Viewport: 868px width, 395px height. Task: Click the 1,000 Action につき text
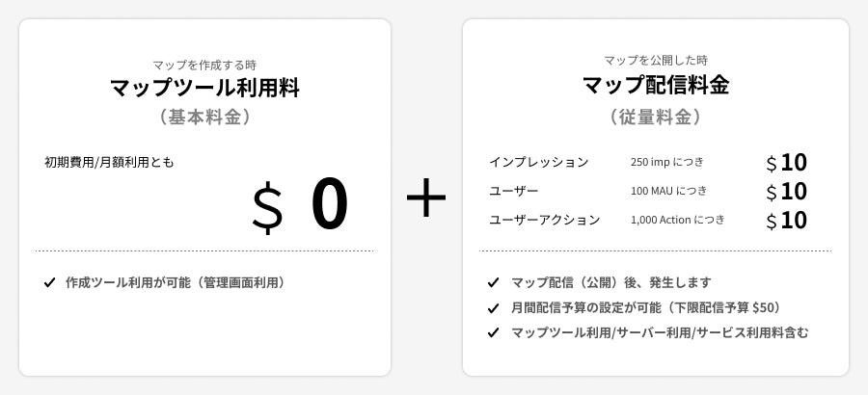click(677, 220)
